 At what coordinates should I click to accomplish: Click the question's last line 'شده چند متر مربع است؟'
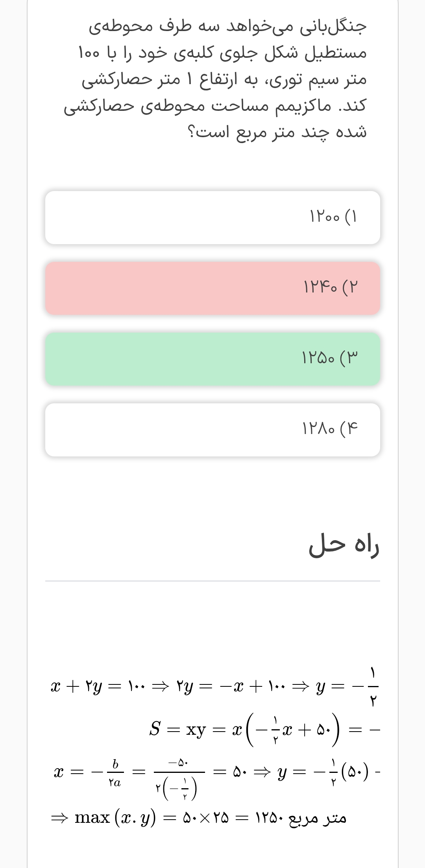coord(277,132)
